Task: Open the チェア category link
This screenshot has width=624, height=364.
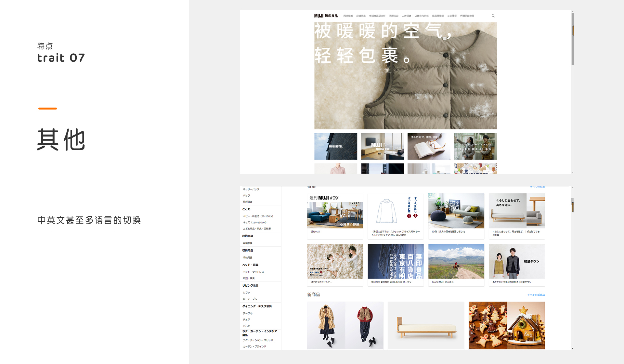Action: tap(246, 319)
